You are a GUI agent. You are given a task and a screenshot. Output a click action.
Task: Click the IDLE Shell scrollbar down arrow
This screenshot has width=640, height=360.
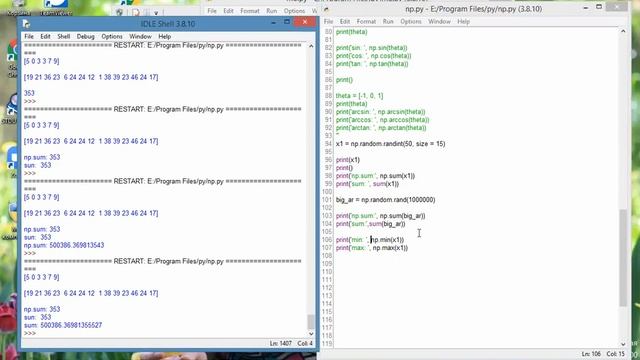tap(311, 333)
